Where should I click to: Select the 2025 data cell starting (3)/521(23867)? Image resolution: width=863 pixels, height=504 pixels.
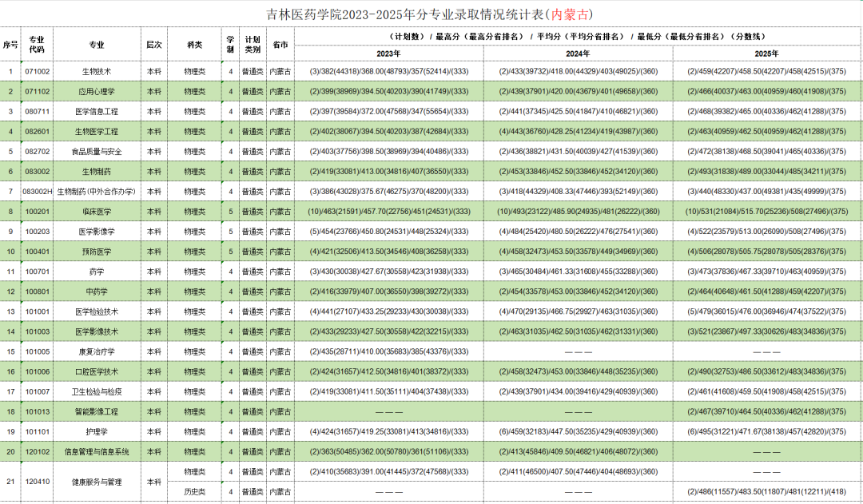tap(767, 331)
